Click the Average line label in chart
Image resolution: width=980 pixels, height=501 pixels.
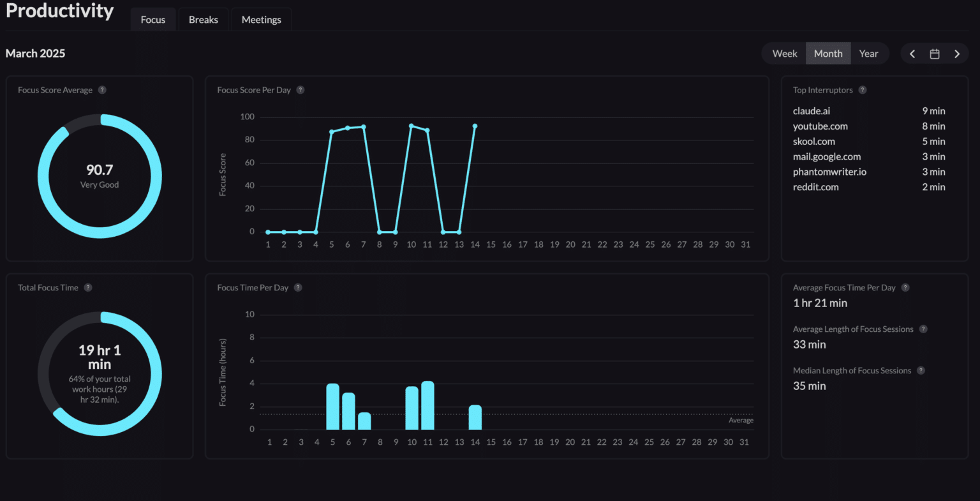click(741, 421)
